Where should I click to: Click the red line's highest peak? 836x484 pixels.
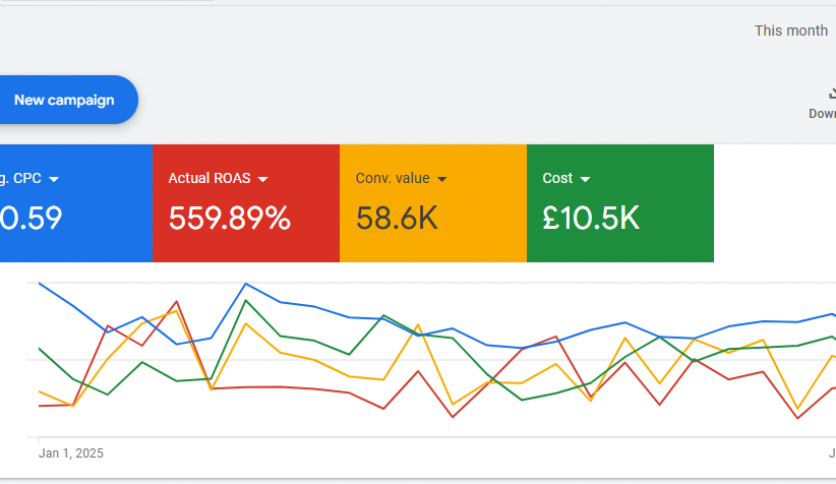point(177,300)
